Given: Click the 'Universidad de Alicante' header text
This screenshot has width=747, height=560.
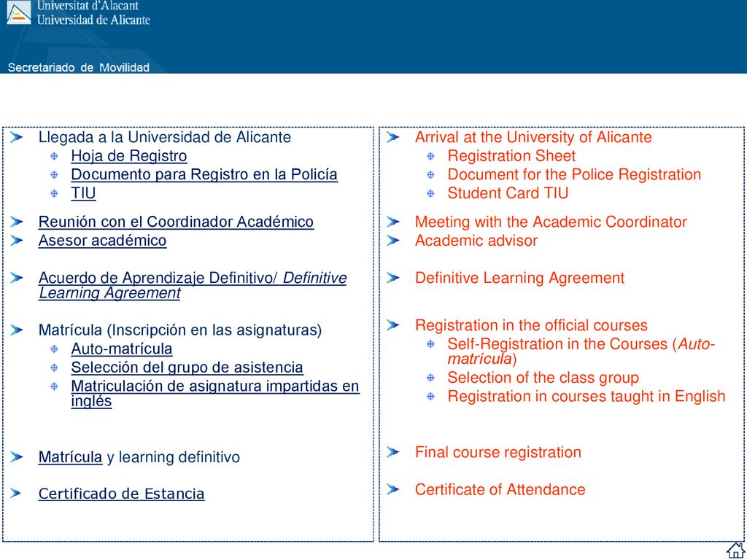Looking at the screenshot, I should 93,20.
